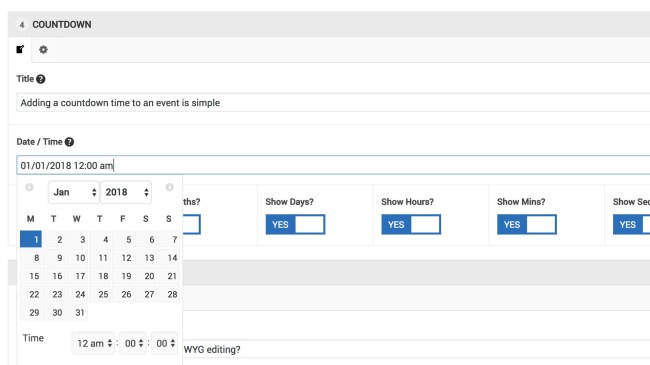This screenshot has width=650, height=365.
Task: Select day 18 in the calendar
Action: point(100,276)
